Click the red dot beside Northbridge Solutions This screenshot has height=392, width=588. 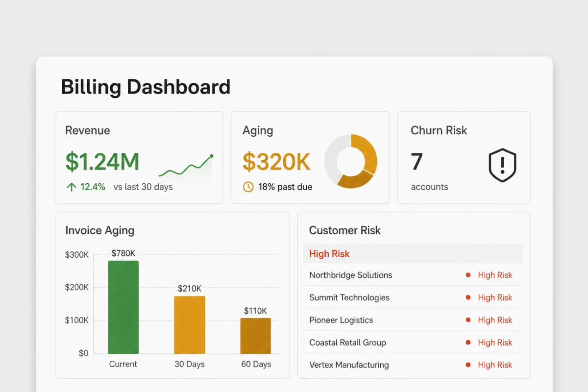468,275
